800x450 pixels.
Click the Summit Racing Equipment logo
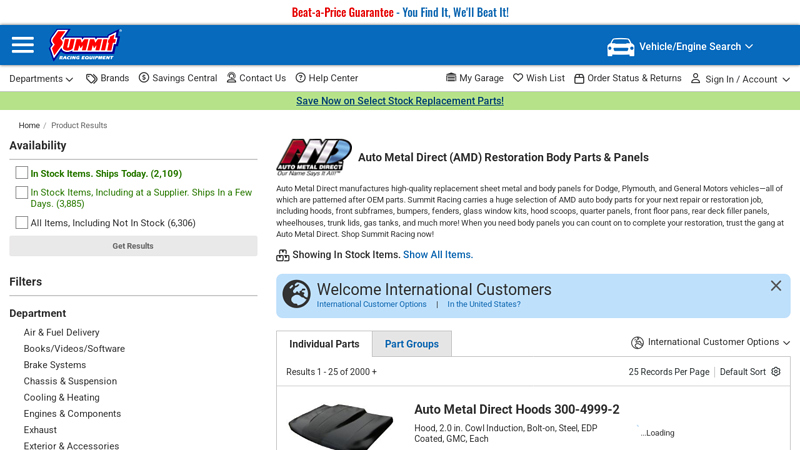pos(85,45)
